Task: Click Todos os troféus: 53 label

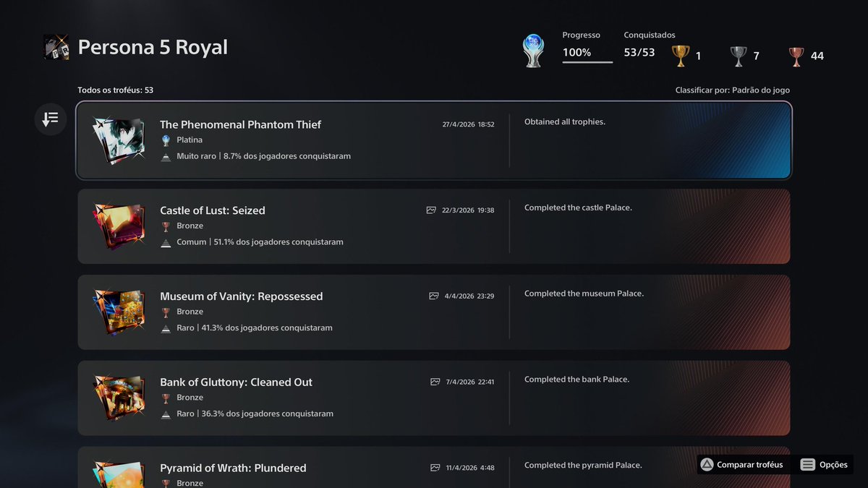Action: point(116,90)
